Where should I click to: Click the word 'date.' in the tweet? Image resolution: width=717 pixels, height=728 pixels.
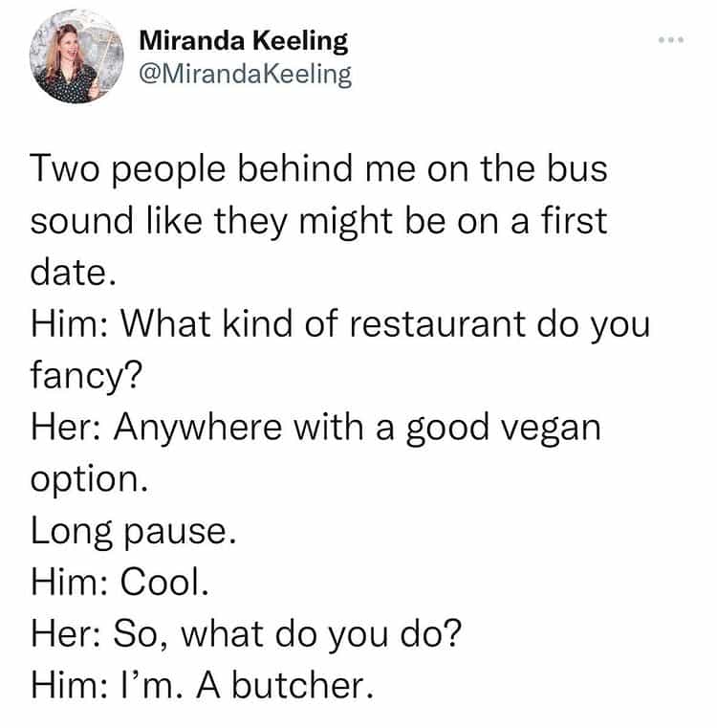pyautogui.click(x=74, y=273)
